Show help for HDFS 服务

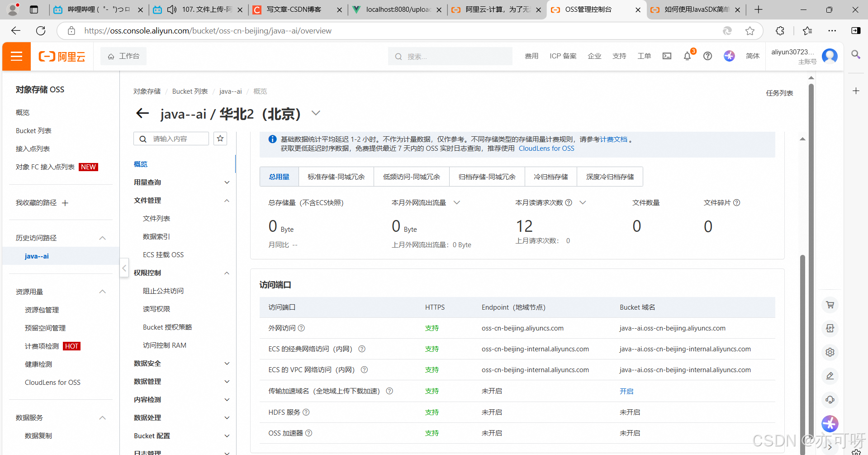point(306,412)
